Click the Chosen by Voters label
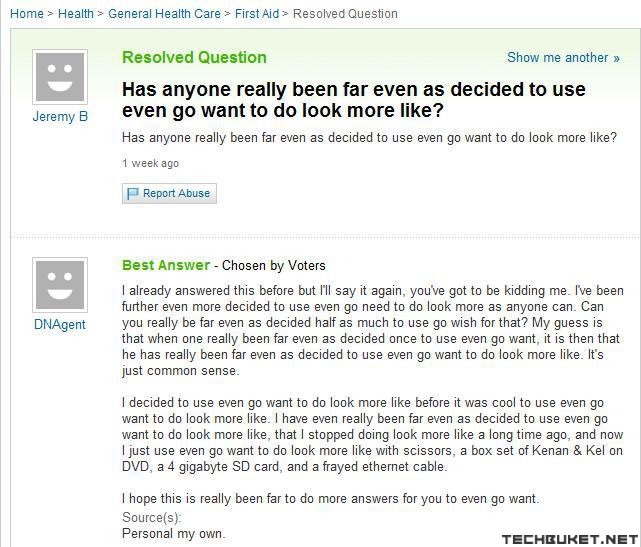 pyautogui.click(x=274, y=266)
